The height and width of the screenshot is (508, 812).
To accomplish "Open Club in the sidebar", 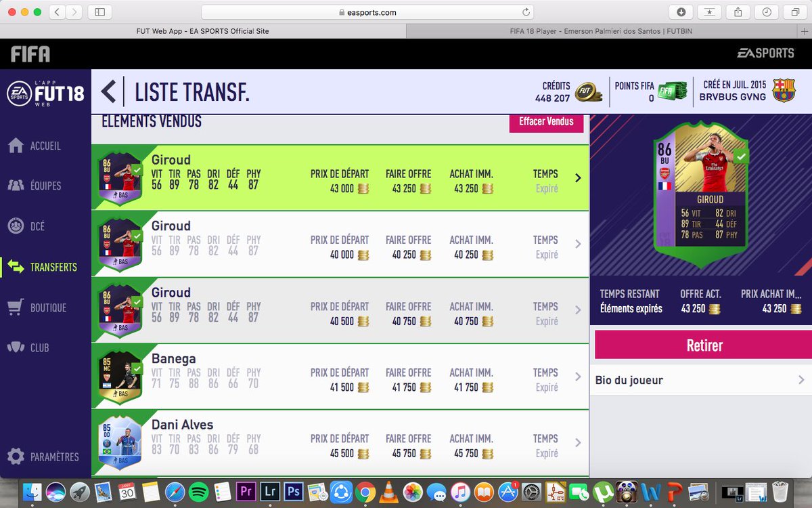I will (28, 347).
